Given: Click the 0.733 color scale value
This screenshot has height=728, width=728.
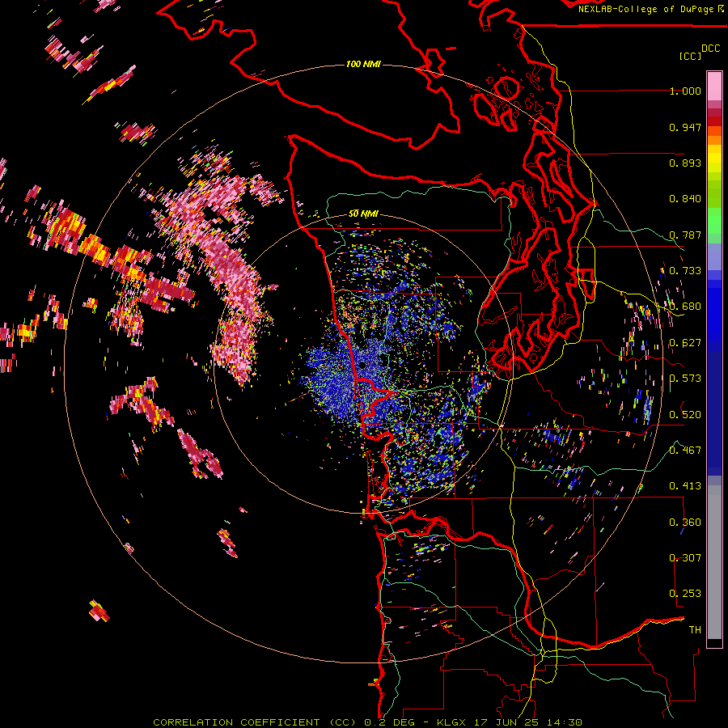Looking at the screenshot, I should click(x=685, y=271).
